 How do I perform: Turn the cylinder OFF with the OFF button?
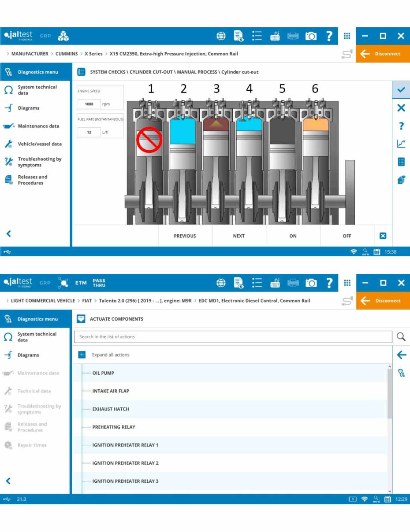coord(347,236)
